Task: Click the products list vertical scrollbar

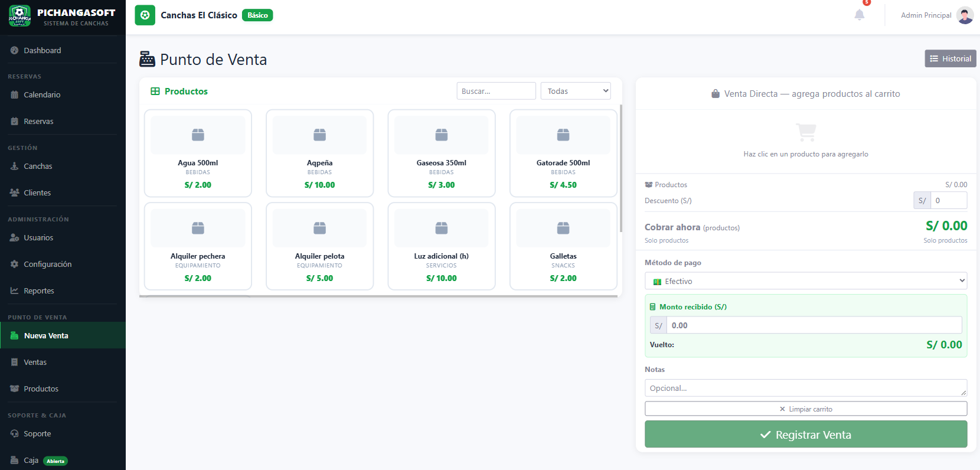Action: [620, 168]
